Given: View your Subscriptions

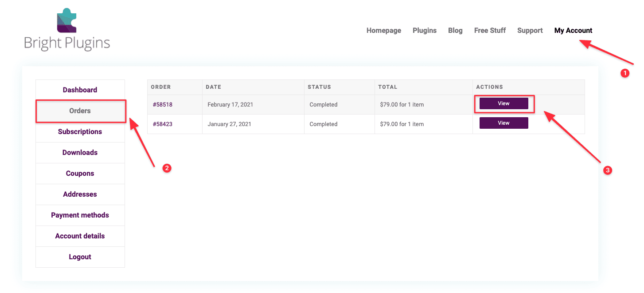Looking at the screenshot, I should coord(80,131).
